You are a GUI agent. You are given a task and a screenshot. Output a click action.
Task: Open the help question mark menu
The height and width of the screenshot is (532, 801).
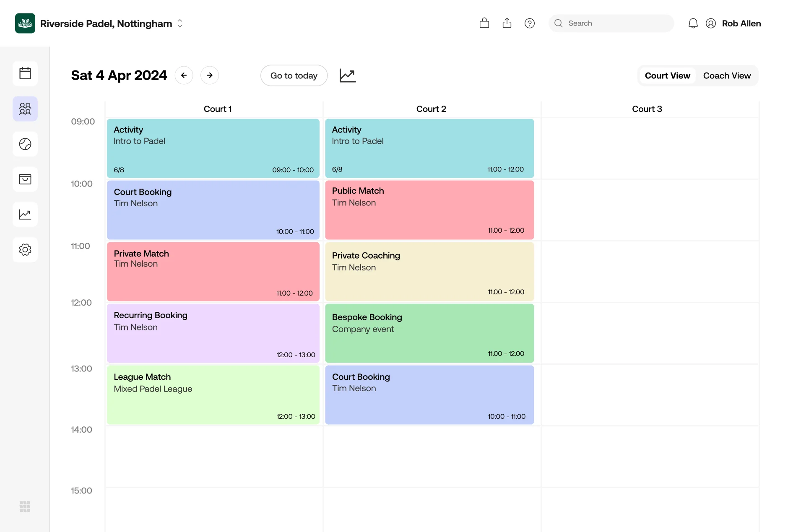[529, 23]
